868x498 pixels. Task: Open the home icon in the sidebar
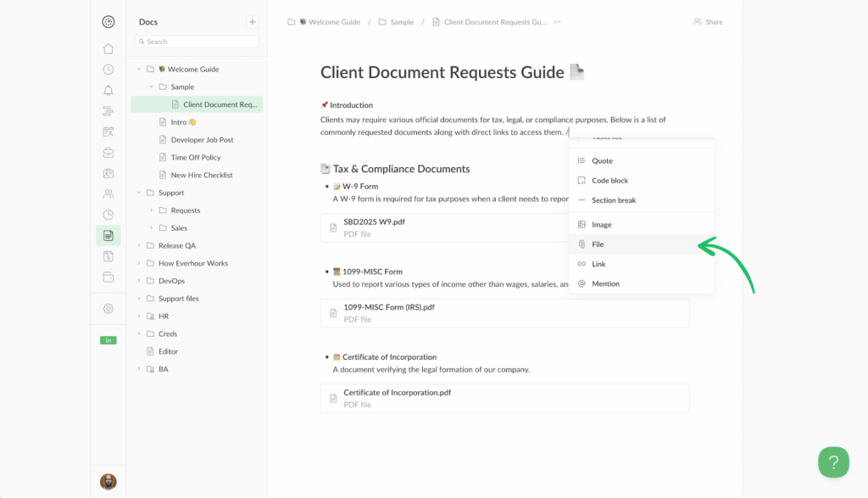pos(108,48)
